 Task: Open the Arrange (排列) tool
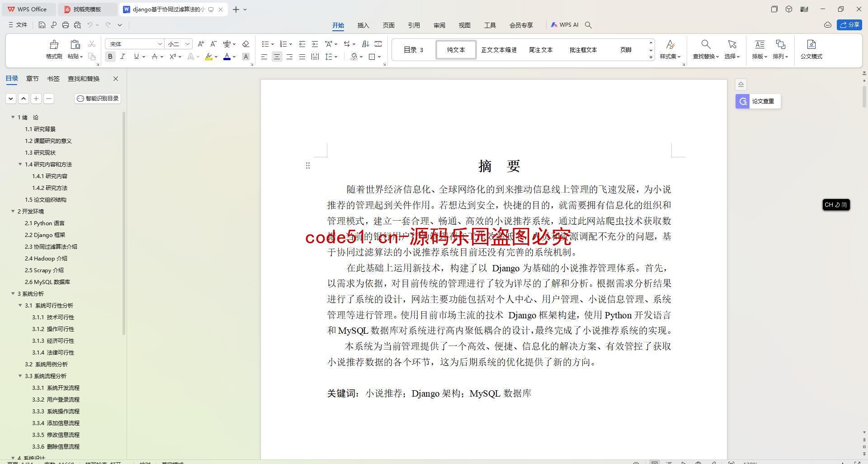pyautogui.click(x=780, y=50)
